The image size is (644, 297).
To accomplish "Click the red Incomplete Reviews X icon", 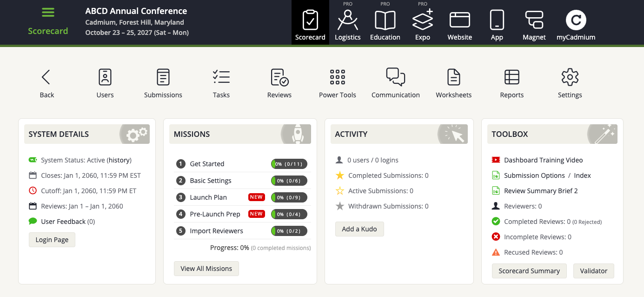I will tap(496, 237).
